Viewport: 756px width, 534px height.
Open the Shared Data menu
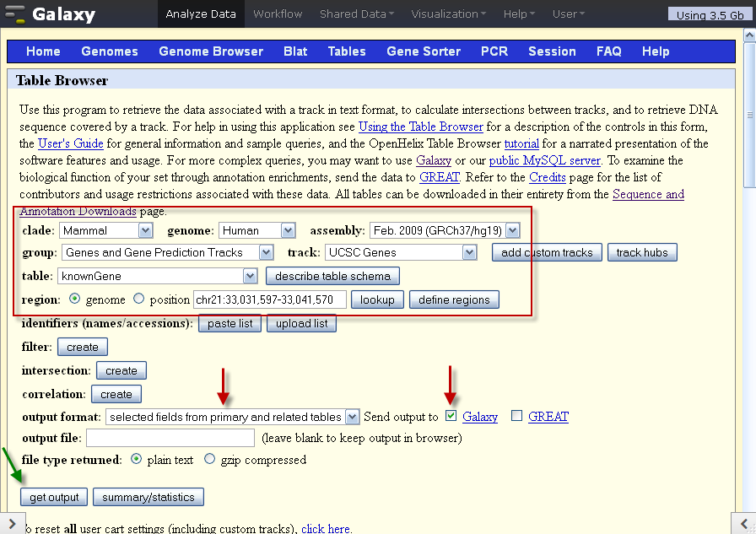coord(357,14)
